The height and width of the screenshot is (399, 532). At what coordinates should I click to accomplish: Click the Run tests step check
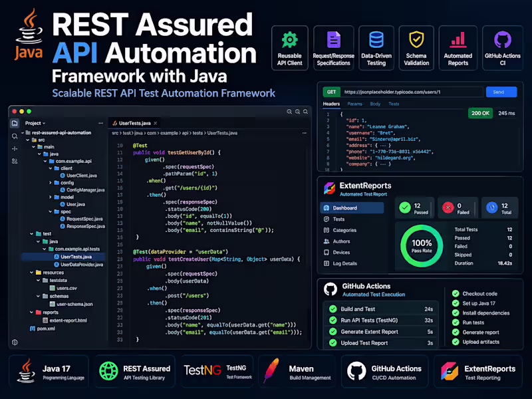point(456,323)
